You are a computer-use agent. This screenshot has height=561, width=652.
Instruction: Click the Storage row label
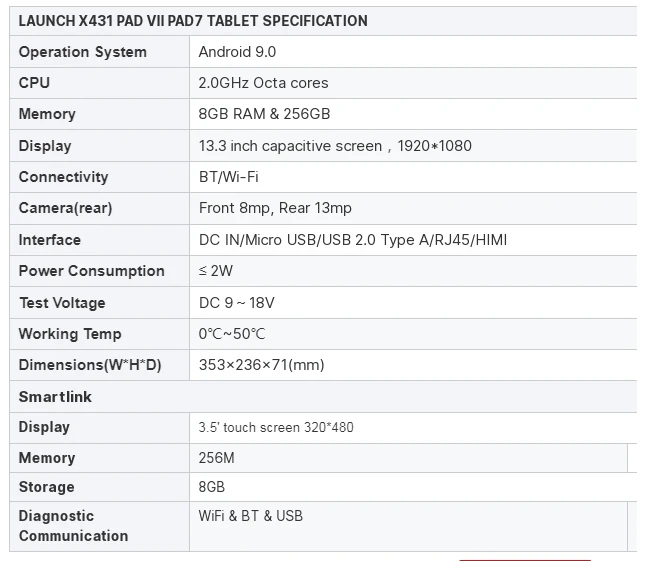pos(46,487)
